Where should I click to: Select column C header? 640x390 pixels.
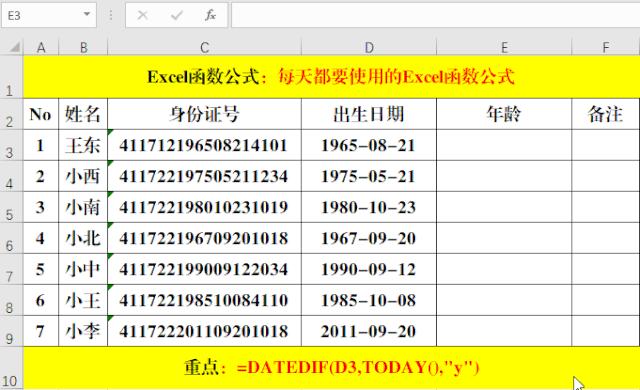pos(204,48)
